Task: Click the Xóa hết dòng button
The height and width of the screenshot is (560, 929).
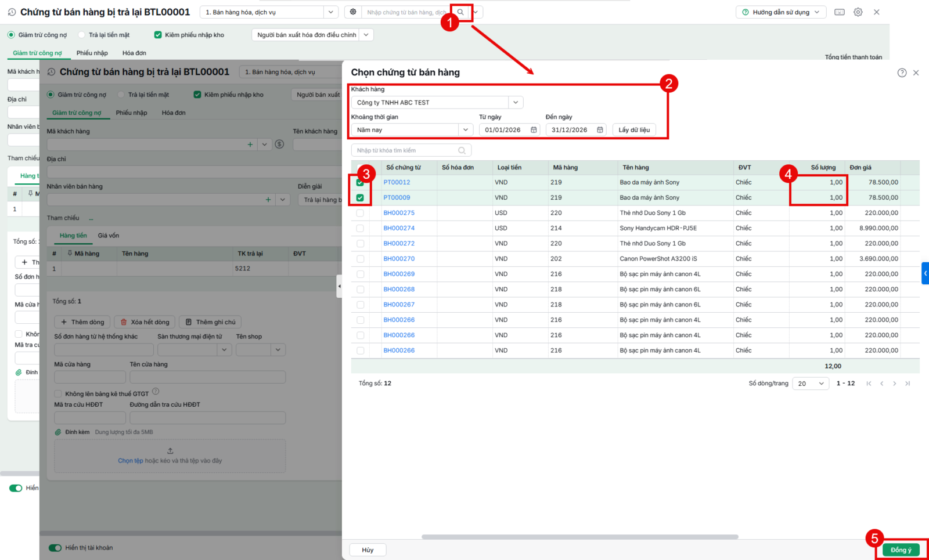Action: 145,322
